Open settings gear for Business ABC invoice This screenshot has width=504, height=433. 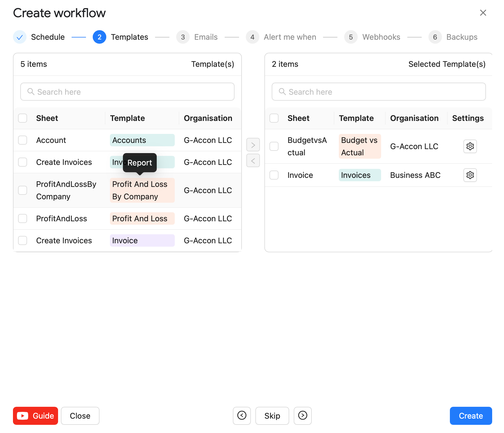(x=470, y=175)
